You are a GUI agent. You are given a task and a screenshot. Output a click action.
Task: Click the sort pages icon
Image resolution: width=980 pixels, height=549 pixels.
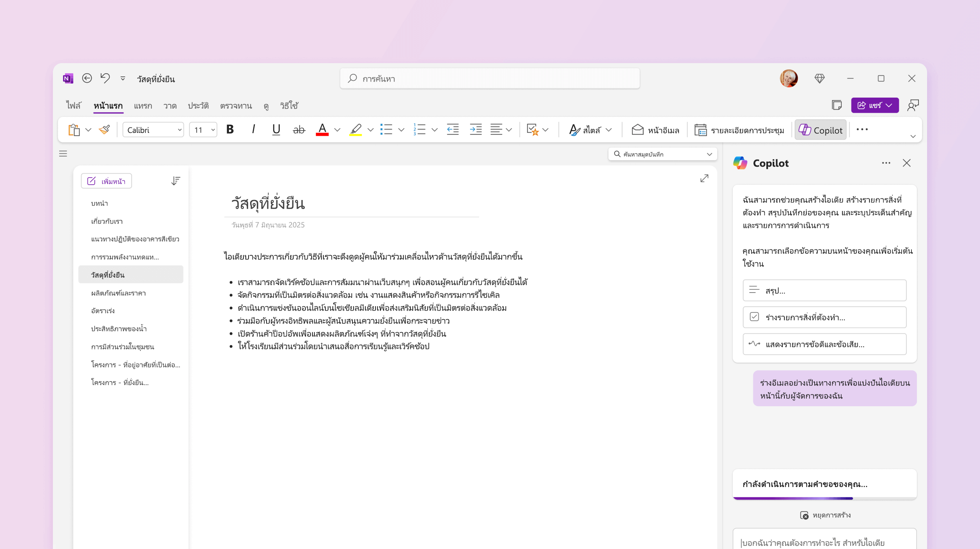pos(176,181)
